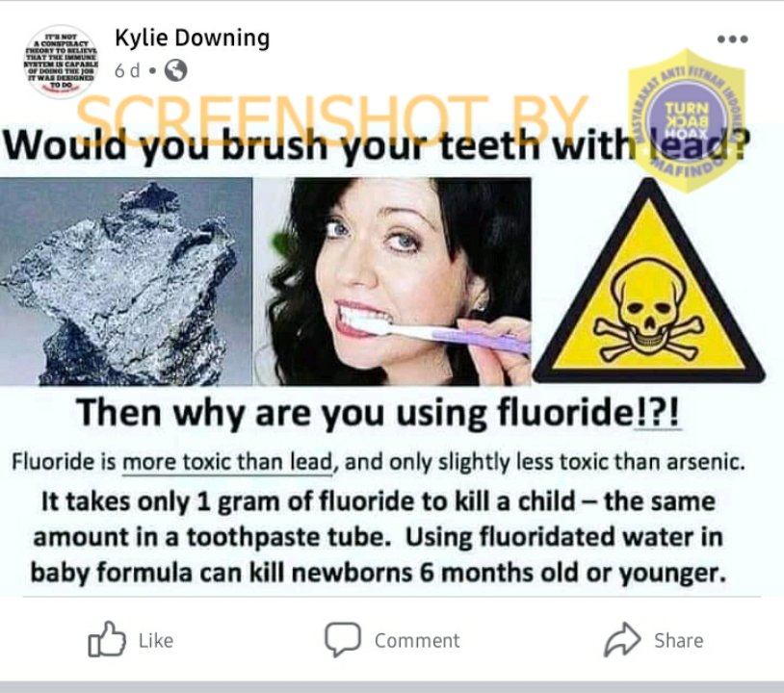Click the Turn Back Hoax Mafindo badge

point(687,120)
